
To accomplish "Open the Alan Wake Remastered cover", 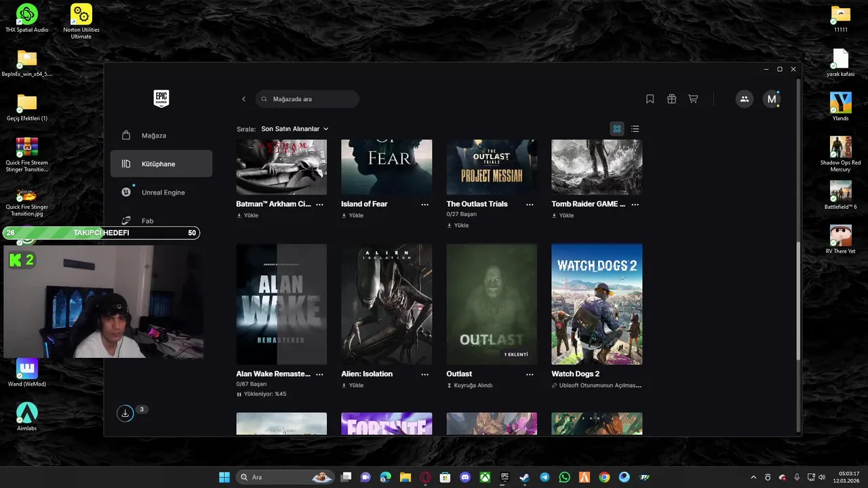I will coord(281,304).
